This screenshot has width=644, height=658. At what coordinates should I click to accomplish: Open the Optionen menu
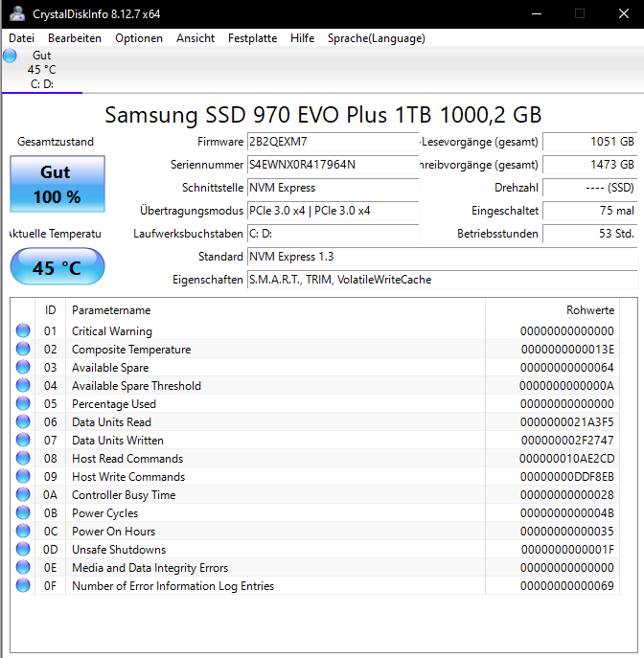(x=139, y=38)
